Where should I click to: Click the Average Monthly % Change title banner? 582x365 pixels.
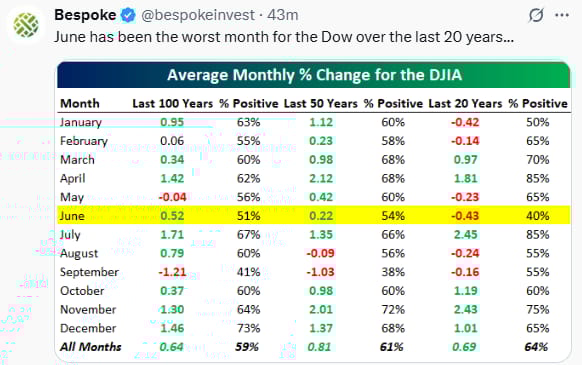pyautogui.click(x=314, y=75)
